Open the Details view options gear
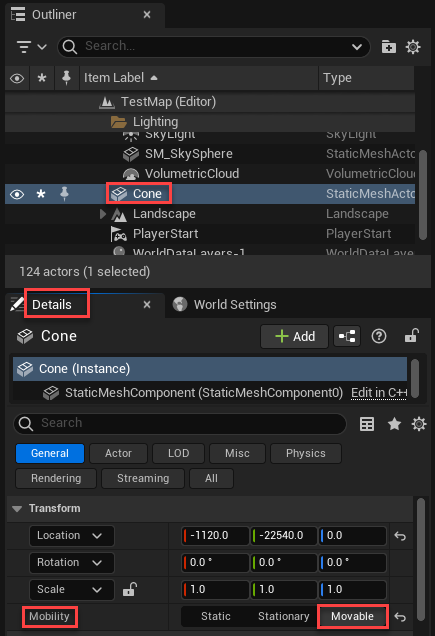The height and width of the screenshot is (636, 435). point(419,424)
